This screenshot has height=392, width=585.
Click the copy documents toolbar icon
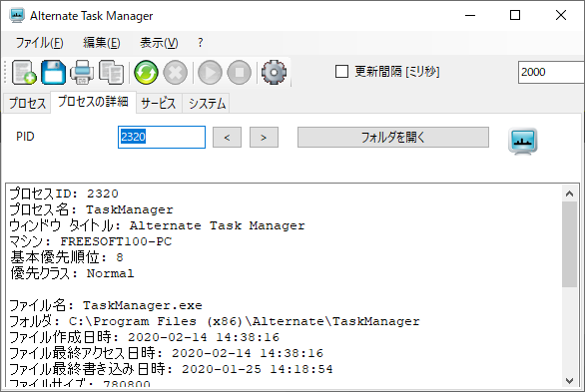click(x=111, y=72)
